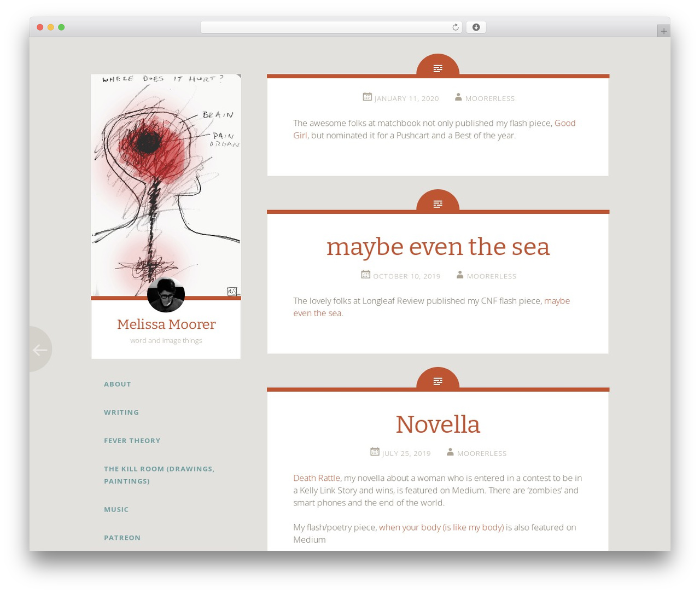Click MOORERLESS author link in October 10 post
700x593 pixels.
492,276
